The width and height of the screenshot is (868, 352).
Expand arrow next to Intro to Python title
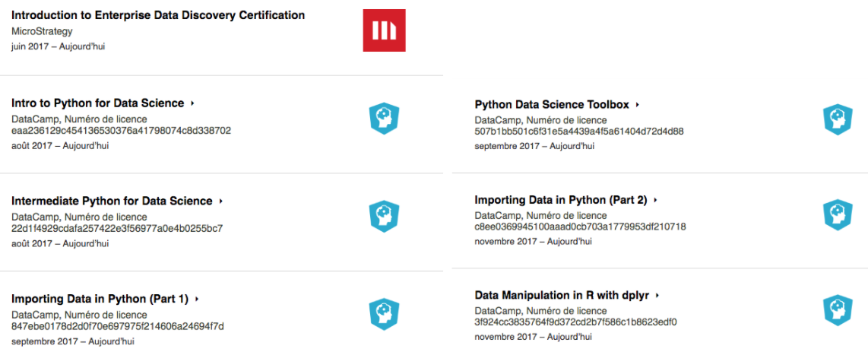(192, 103)
